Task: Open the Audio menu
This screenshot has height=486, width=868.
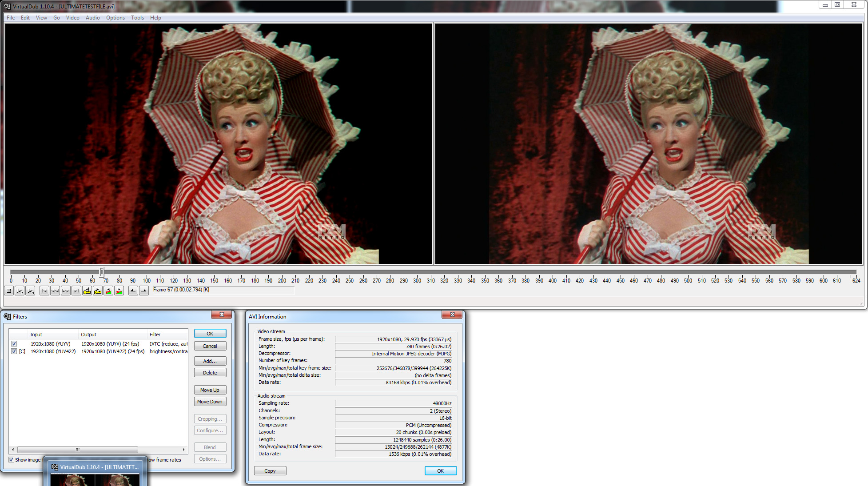Action: pyautogui.click(x=92, y=18)
